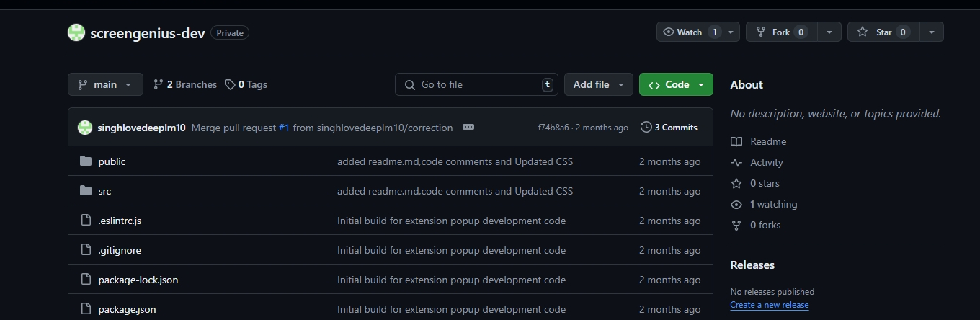Click the Fork button
This screenshot has width=980, height=320.
781,32
